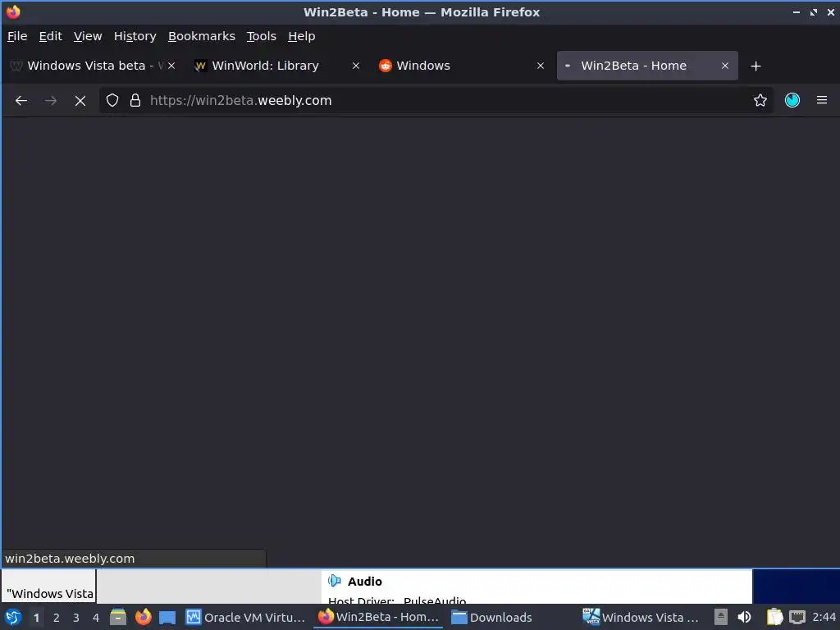Screen dimensions: 840x630
Task: Click the 'Windows Vista' item in VirtualBox list
Action: 49,594
